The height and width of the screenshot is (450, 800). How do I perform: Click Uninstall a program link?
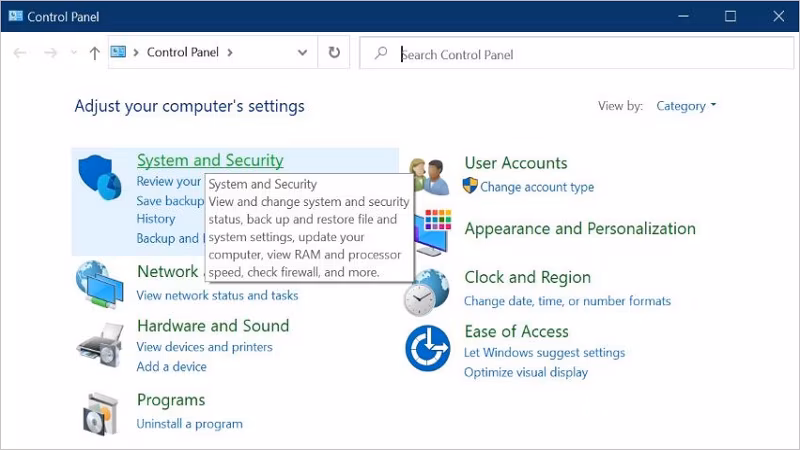coord(189,423)
